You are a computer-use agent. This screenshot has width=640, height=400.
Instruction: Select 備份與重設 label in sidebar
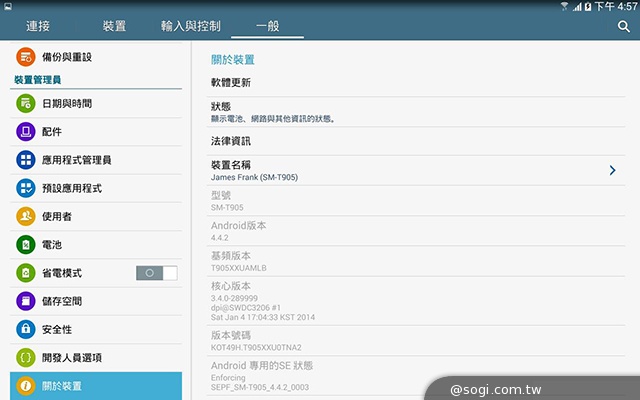pos(67,57)
